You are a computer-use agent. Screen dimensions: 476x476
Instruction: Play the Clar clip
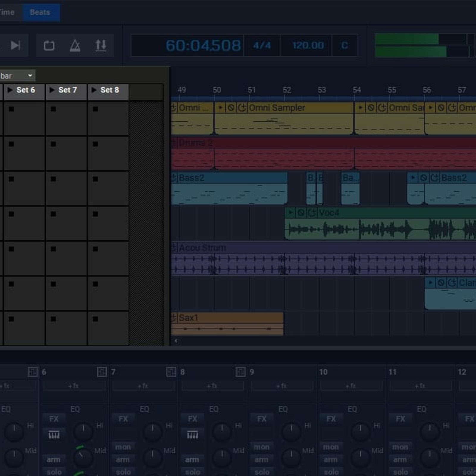click(x=430, y=282)
